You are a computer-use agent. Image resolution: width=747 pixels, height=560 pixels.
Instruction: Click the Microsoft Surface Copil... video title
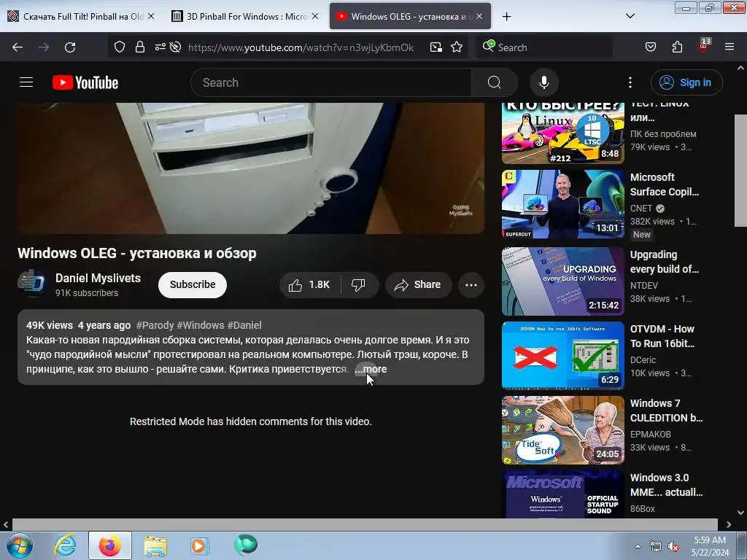click(x=665, y=184)
